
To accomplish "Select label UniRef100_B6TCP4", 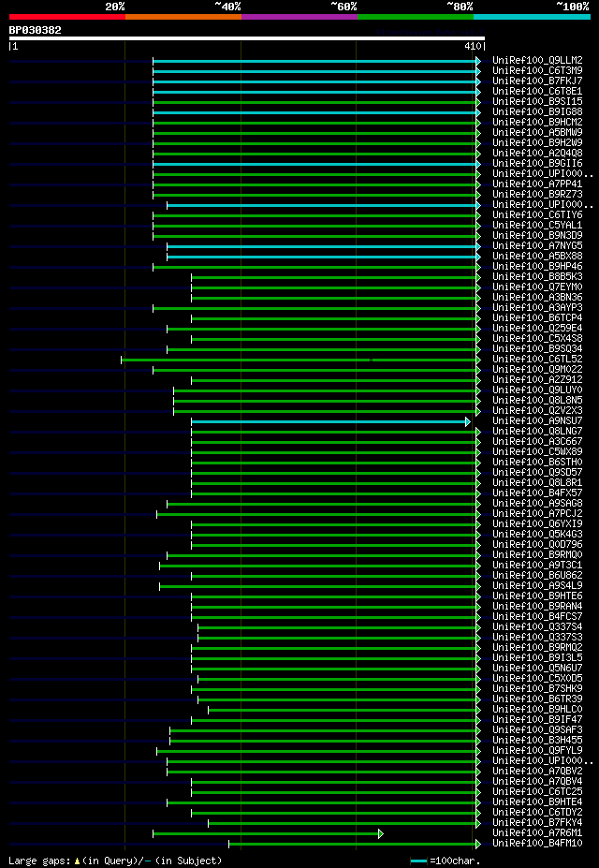I will click(x=537, y=318).
